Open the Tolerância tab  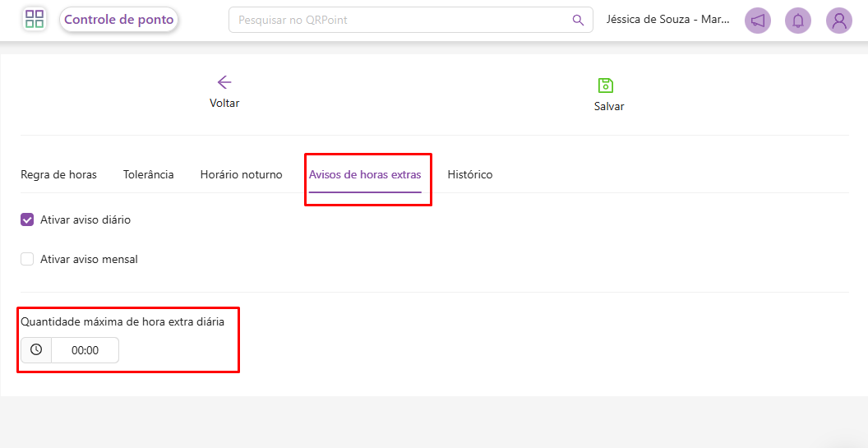pyautogui.click(x=148, y=174)
